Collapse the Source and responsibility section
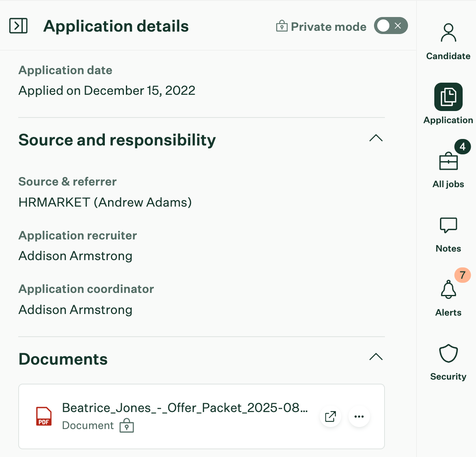The width and height of the screenshot is (476, 457). [376, 138]
